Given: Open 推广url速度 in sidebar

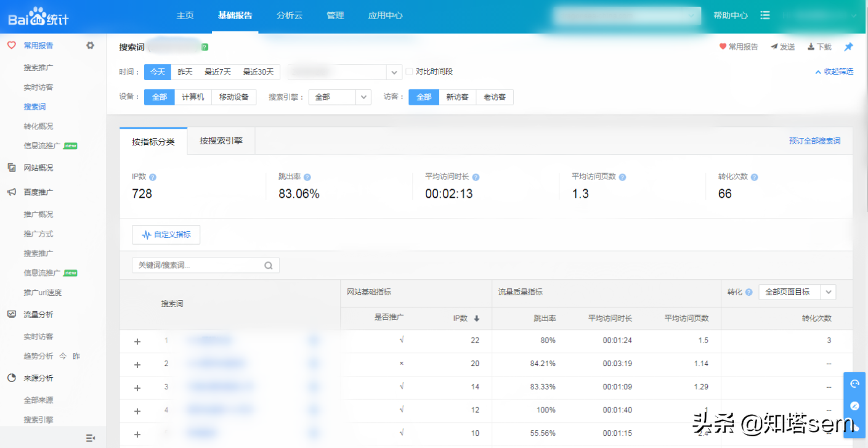Looking at the screenshot, I should coord(43,293).
